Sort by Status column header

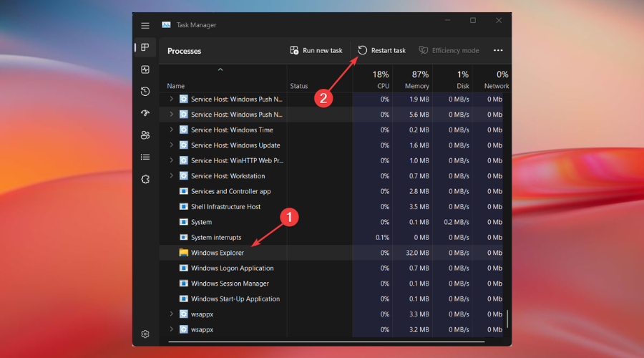pyautogui.click(x=299, y=86)
